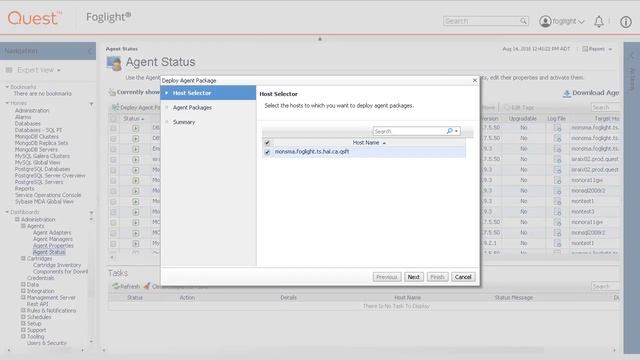
Task: Focus the top Search field
Action: (482, 21)
